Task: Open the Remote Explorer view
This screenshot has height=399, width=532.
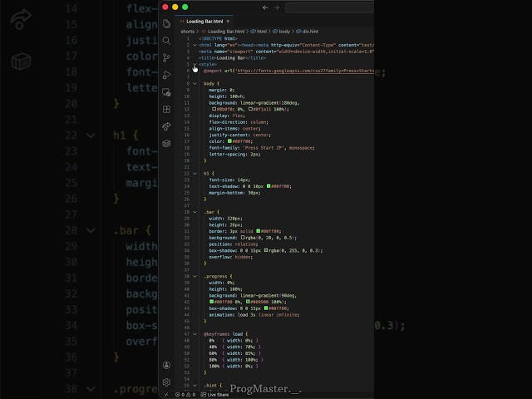Action: point(166,92)
